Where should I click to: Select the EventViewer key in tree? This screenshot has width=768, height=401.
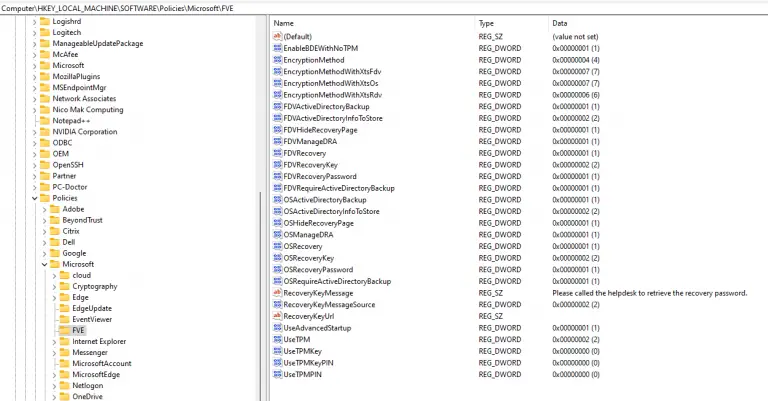pyautogui.click(x=92, y=319)
